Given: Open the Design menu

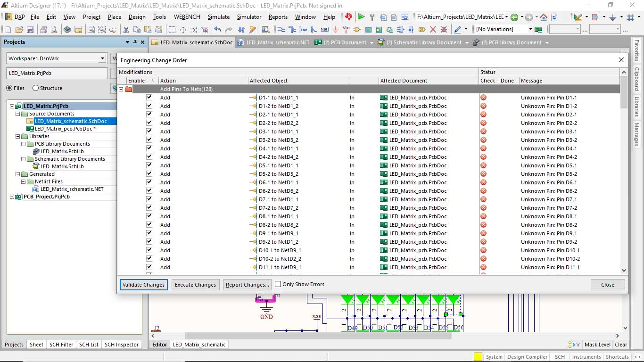Looking at the screenshot, I should (137, 17).
